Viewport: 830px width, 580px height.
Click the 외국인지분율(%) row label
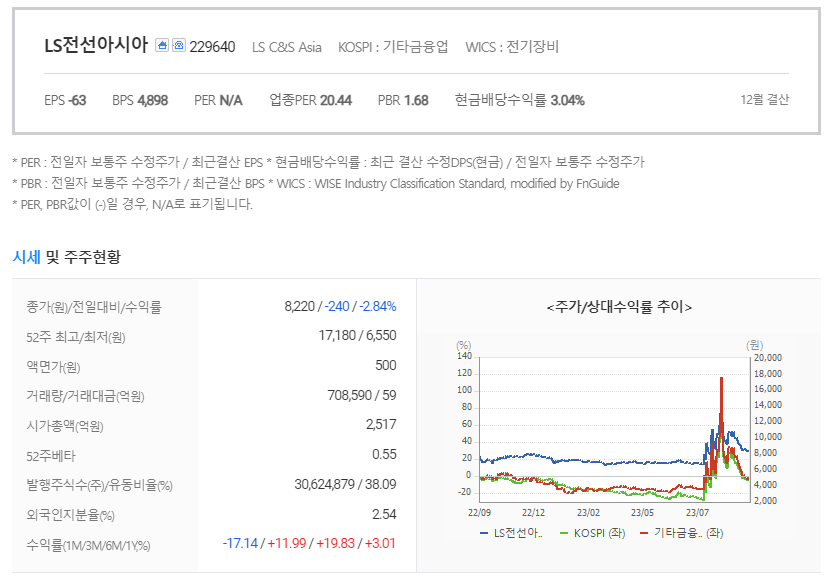point(70,515)
